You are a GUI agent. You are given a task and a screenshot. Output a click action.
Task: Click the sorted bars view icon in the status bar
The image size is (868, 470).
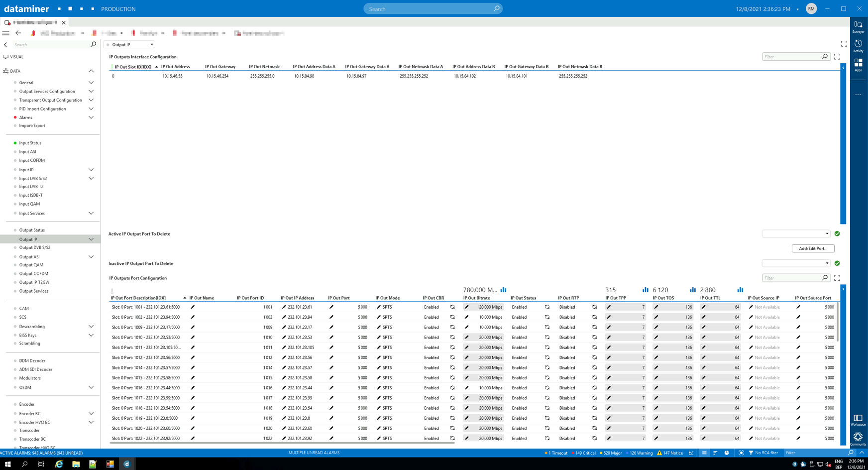(x=715, y=453)
